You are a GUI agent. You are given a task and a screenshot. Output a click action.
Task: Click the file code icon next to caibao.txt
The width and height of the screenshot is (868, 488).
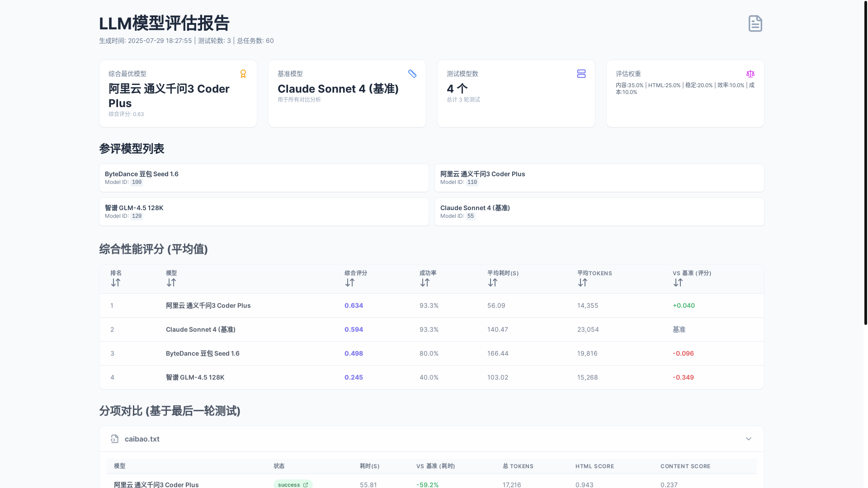pyautogui.click(x=115, y=439)
